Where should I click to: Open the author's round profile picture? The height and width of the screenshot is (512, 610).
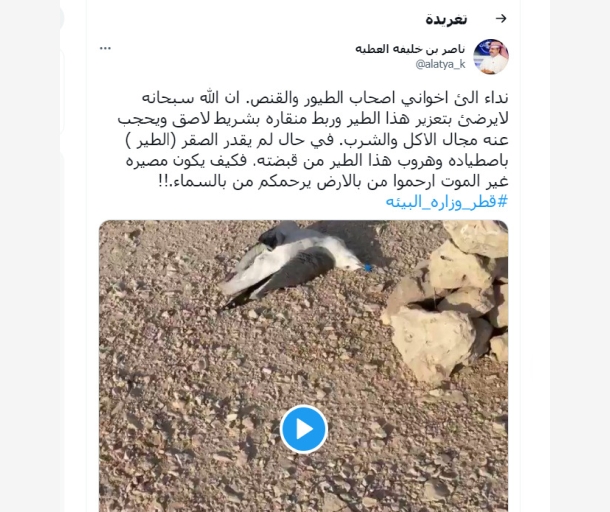point(491,56)
